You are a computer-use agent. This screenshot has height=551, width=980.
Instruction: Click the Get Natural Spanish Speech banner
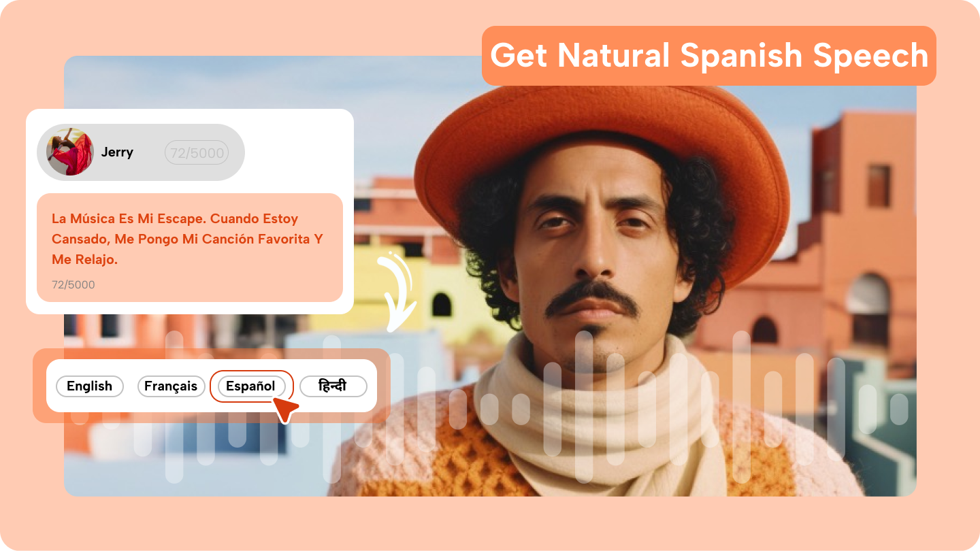[710, 56]
